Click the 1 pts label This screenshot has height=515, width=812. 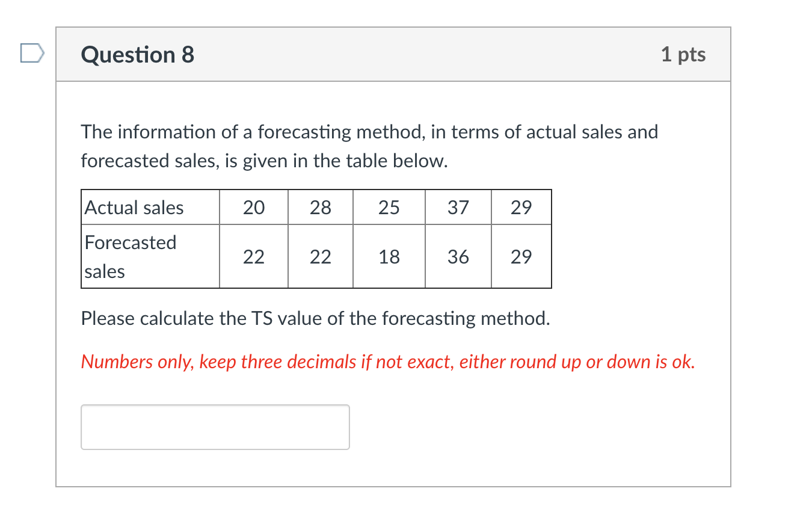click(x=684, y=54)
